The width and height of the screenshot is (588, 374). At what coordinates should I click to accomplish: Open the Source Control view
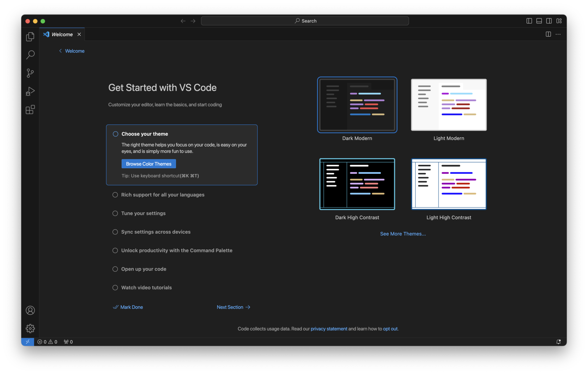(30, 73)
